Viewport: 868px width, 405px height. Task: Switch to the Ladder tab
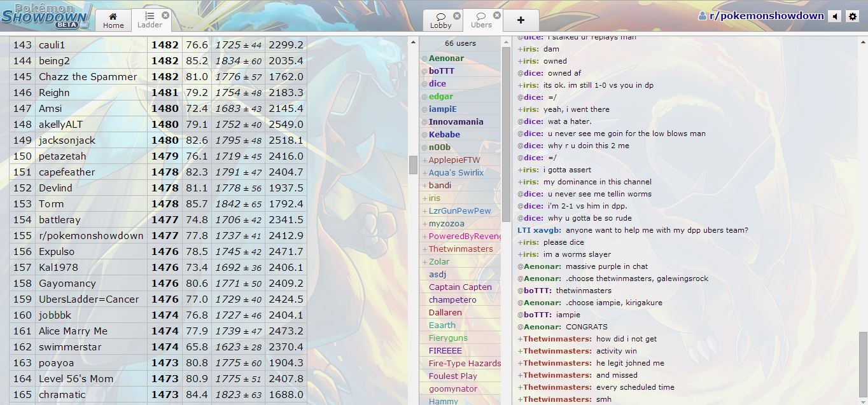pos(150,20)
